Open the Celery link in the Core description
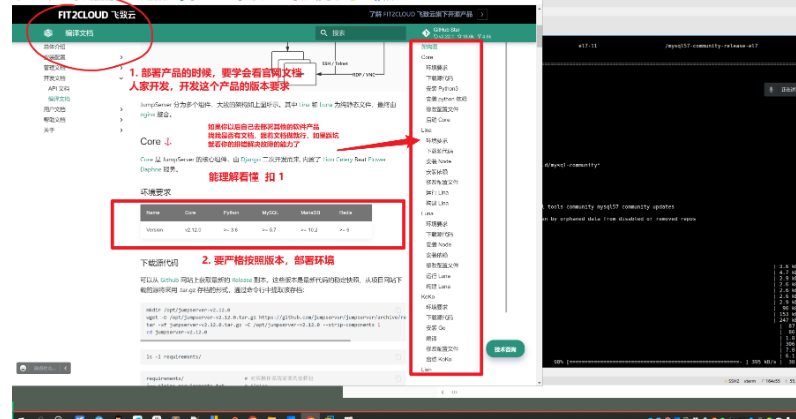Viewport: 796px width, 419px height. pos(344,159)
